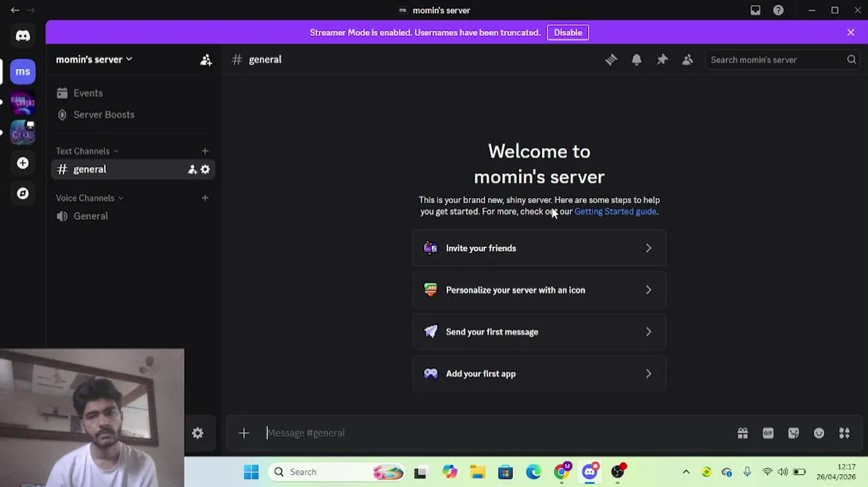Open the gift Nitro icon
This screenshot has height=487, width=868.
743,433
